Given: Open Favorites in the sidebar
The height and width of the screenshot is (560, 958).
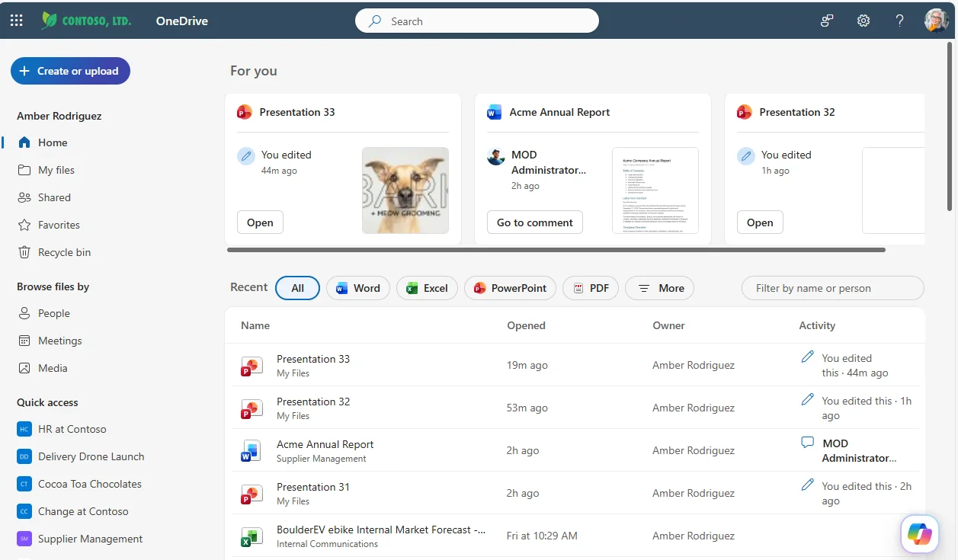Looking at the screenshot, I should point(59,225).
